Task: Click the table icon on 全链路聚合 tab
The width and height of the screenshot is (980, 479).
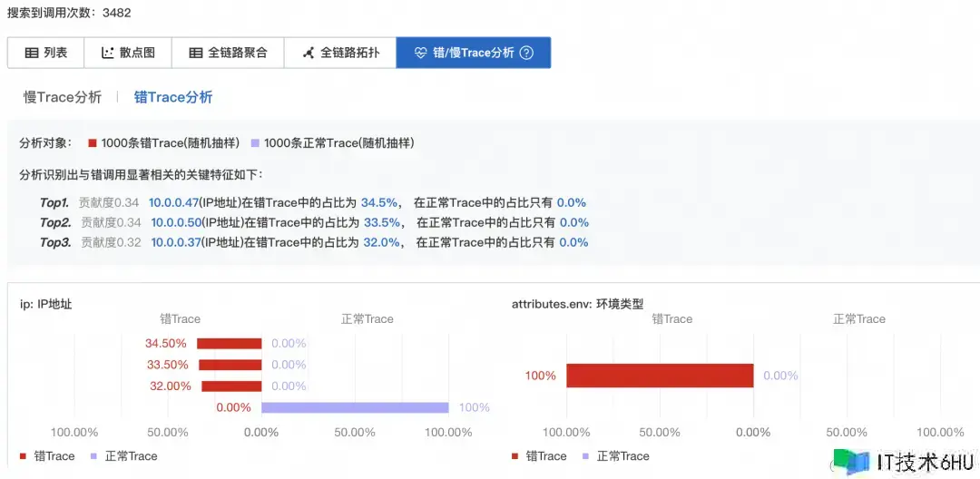Action: (195, 53)
